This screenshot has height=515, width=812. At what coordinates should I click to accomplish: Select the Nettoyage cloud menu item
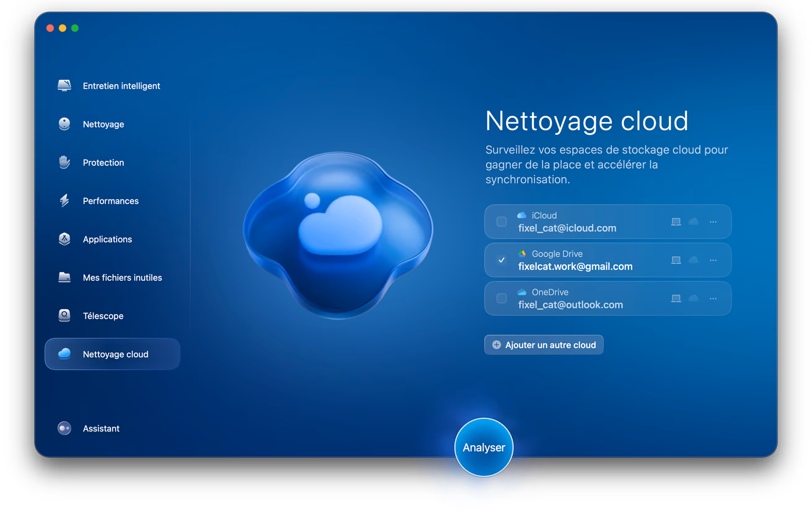click(x=112, y=354)
